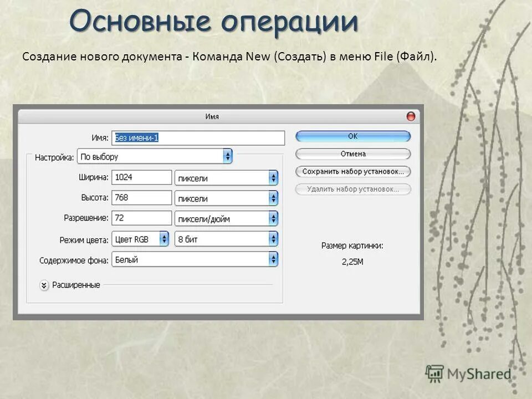Click the Имя field containing Без имени-1
This screenshot has height=399, width=532.
tap(199, 136)
